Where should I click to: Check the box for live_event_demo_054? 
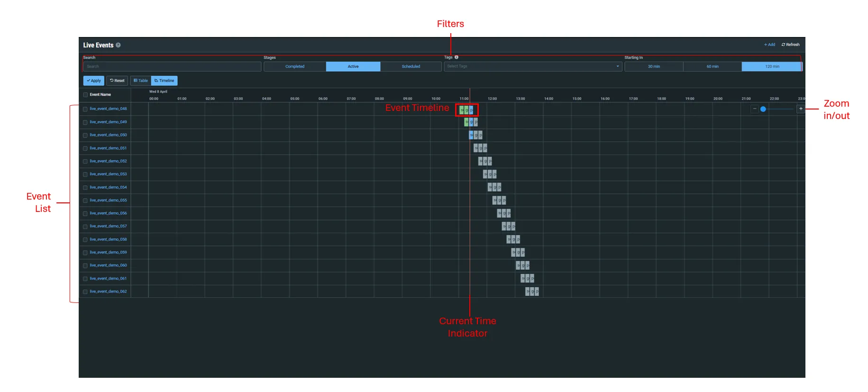[x=85, y=188]
